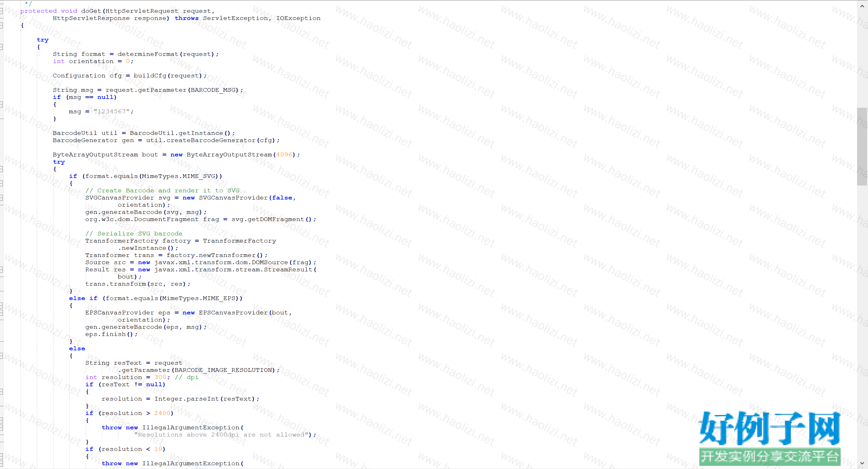
Task: Collapse the doGet method fold marker
Action: pos(2,11)
